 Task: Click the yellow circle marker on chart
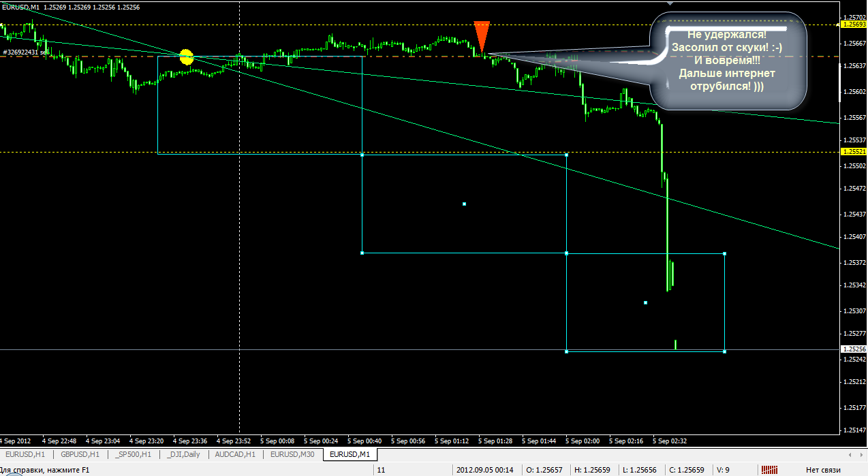[187, 57]
